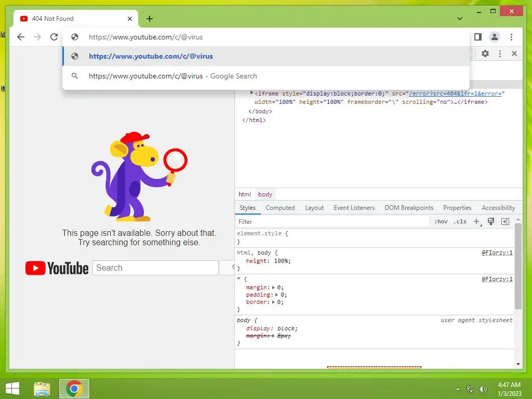Open the /error?src=404 iframe source link

[455, 94]
